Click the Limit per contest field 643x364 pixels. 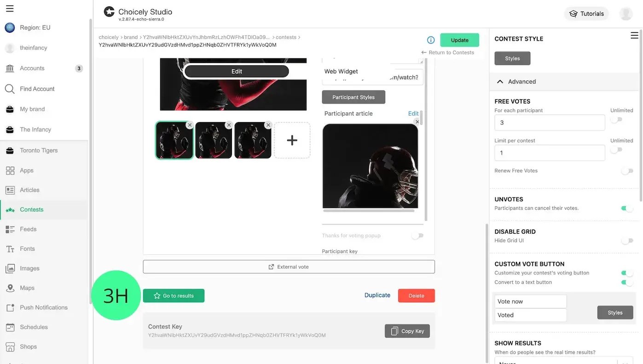[550, 153]
